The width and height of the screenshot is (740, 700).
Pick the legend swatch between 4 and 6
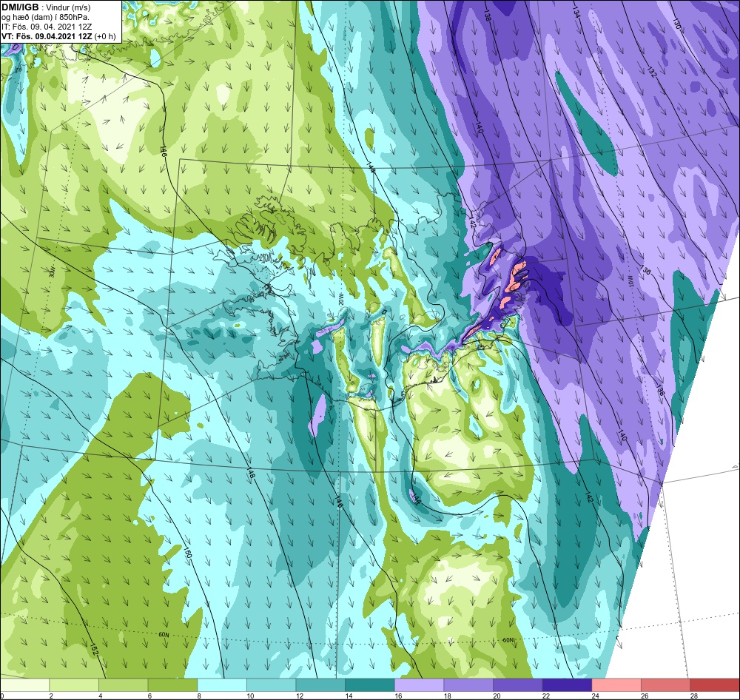pos(123,685)
